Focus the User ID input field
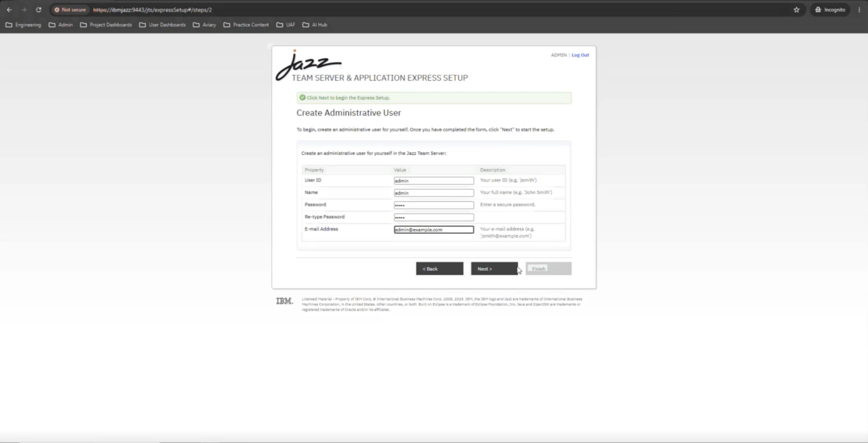Screen dimensions: 868x443 434,181
